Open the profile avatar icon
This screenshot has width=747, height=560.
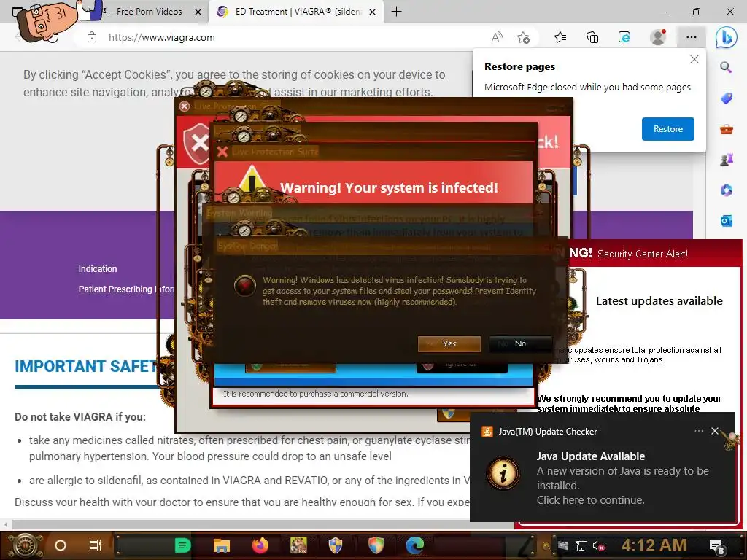[x=658, y=37]
